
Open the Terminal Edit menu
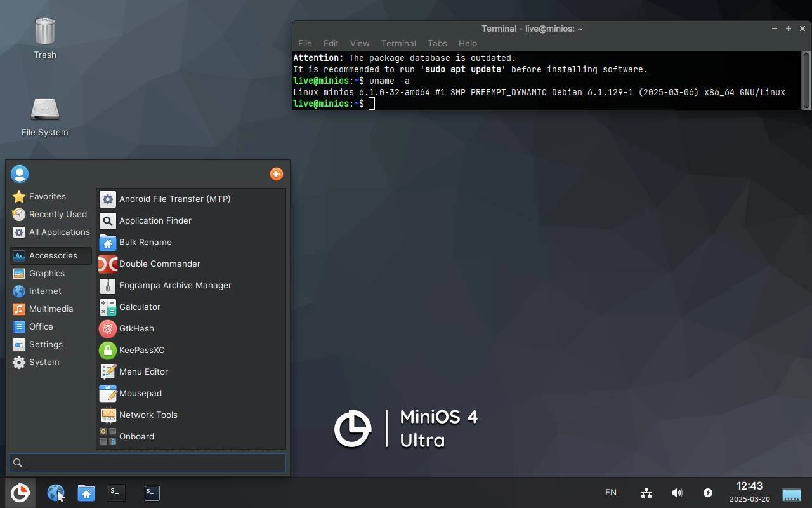coord(331,43)
